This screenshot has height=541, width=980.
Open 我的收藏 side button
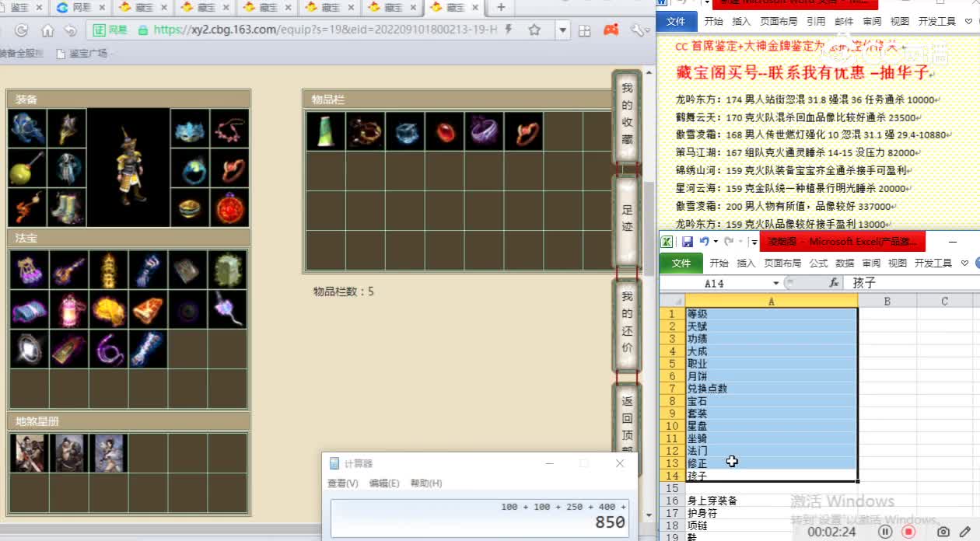pyautogui.click(x=627, y=115)
